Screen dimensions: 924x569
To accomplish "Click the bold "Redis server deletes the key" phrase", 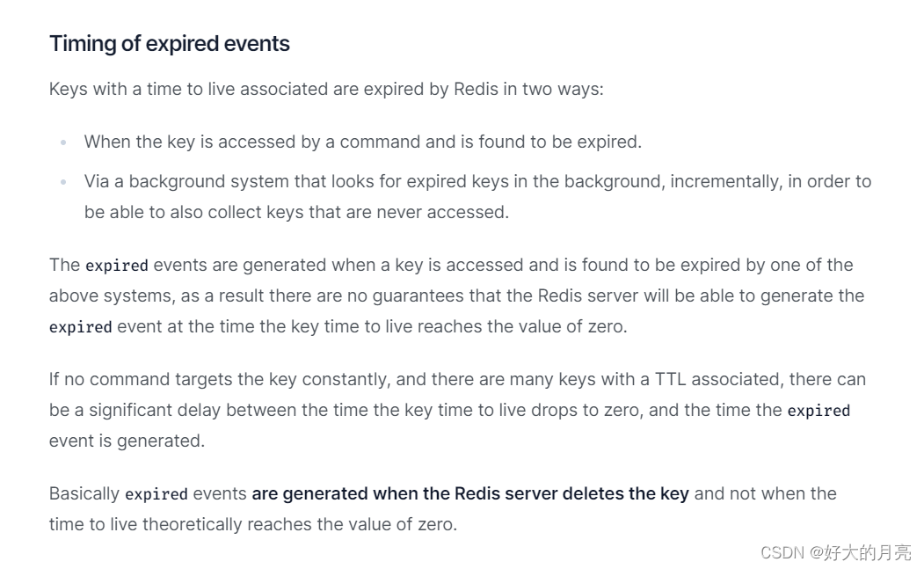I will pyautogui.click(x=571, y=493).
